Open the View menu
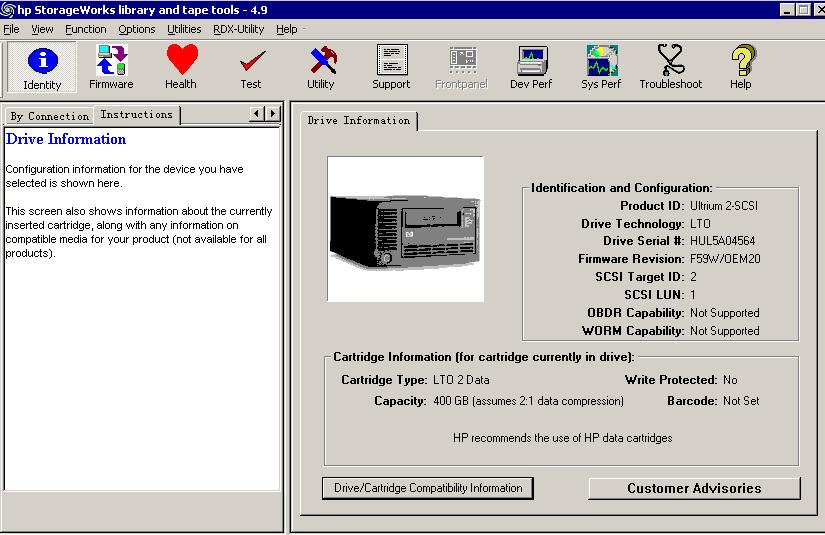The width and height of the screenshot is (825, 535). (42, 29)
